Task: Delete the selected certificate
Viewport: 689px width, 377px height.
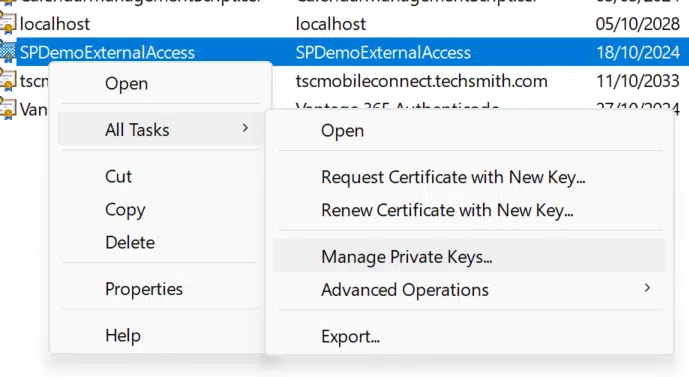Action: tap(130, 243)
